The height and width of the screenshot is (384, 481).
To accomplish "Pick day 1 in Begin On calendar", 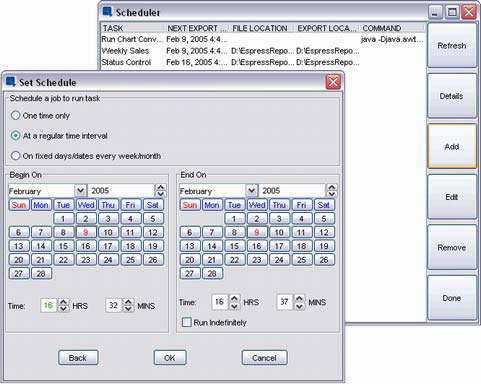I will point(63,219).
